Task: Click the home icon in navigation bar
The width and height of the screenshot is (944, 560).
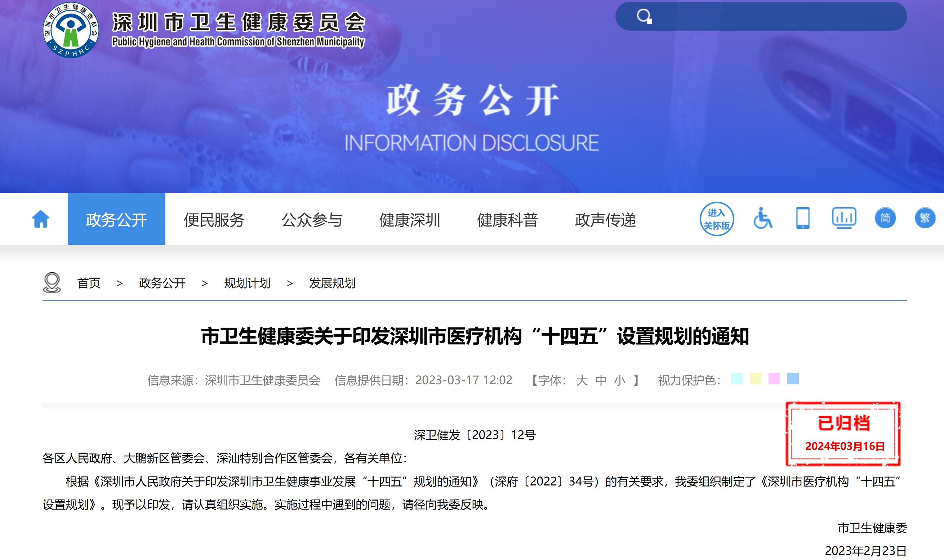Action: pos(41,219)
